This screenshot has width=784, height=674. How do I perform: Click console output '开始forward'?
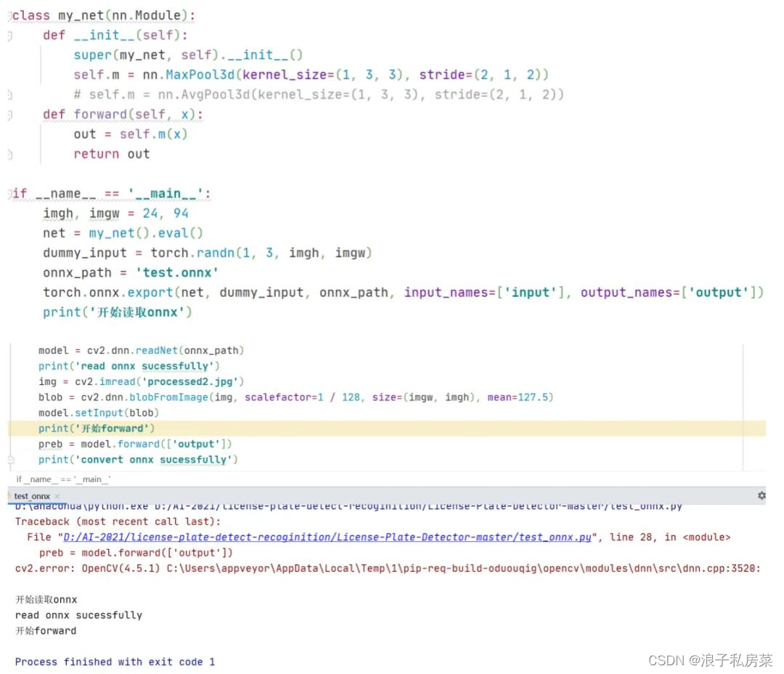46,630
